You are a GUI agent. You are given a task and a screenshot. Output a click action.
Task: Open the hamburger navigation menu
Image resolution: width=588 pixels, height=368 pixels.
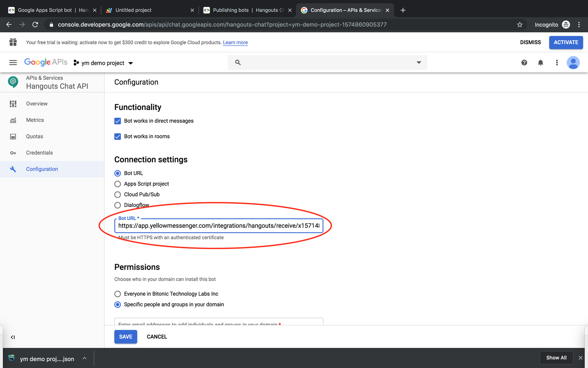pos(13,63)
